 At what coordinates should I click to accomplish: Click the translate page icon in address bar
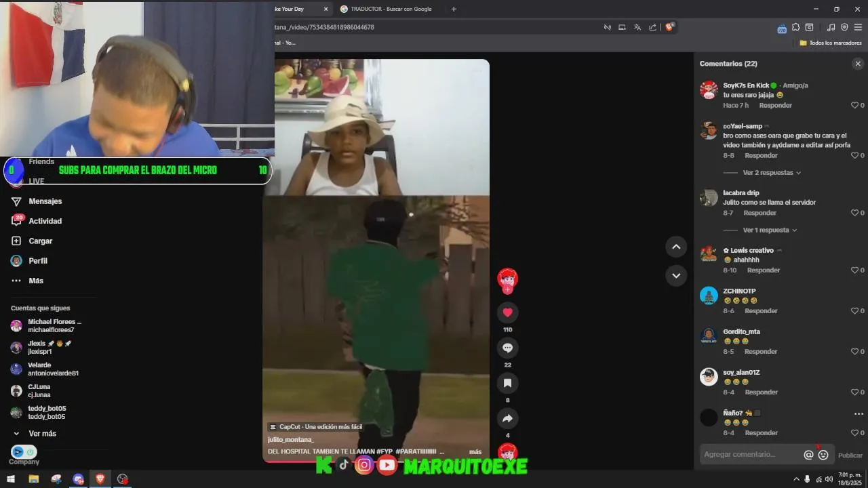point(637,27)
